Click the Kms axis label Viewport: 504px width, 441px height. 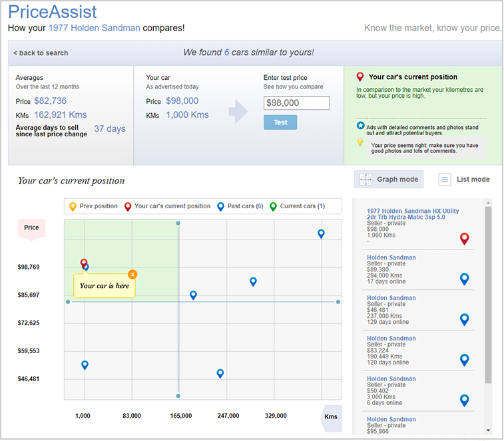coord(331,418)
